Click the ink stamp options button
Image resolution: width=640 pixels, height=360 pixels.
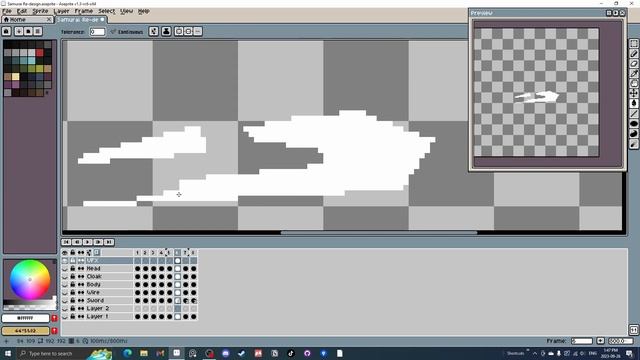coord(166,31)
